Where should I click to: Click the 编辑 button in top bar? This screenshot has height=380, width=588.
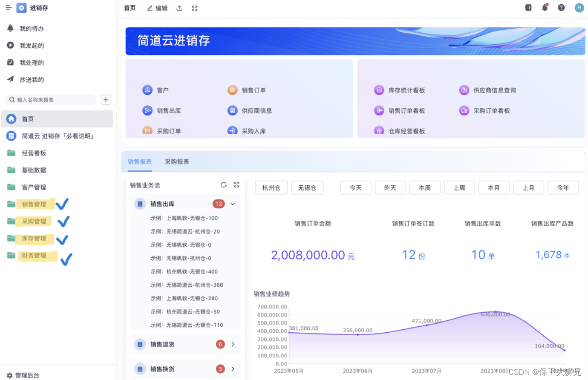click(157, 8)
